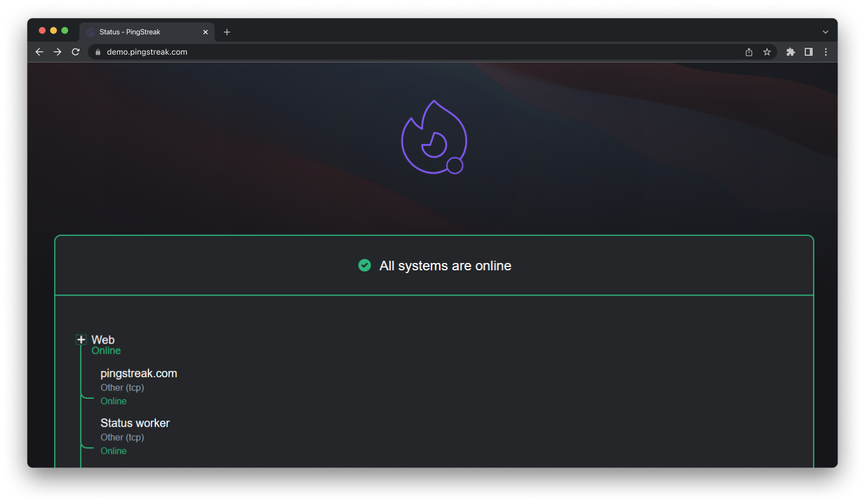Image resolution: width=865 pixels, height=504 pixels.
Task: Click the green checkmark status icon
Action: pos(365,265)
